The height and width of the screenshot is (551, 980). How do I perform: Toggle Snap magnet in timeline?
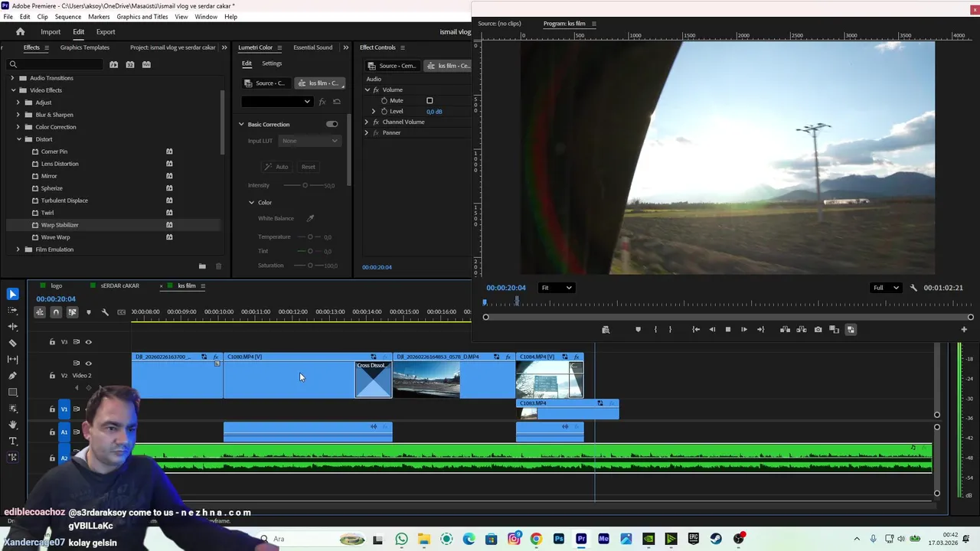(x=56, y=311)
